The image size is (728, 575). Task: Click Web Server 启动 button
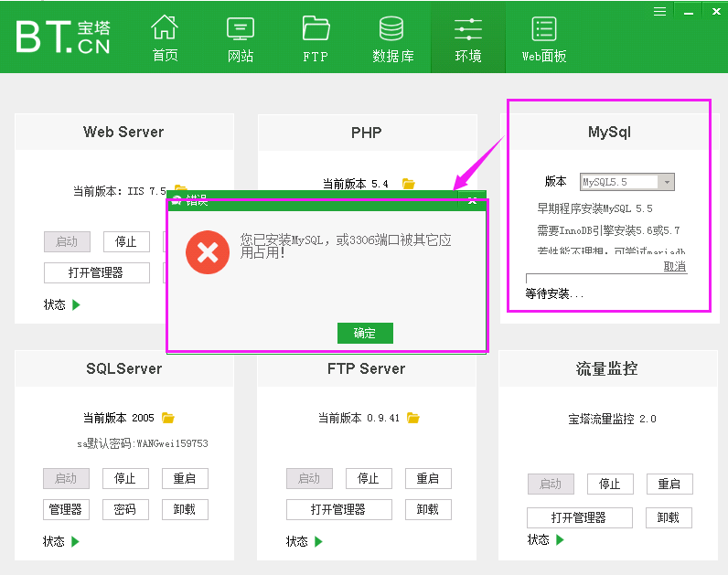point(68,241)
